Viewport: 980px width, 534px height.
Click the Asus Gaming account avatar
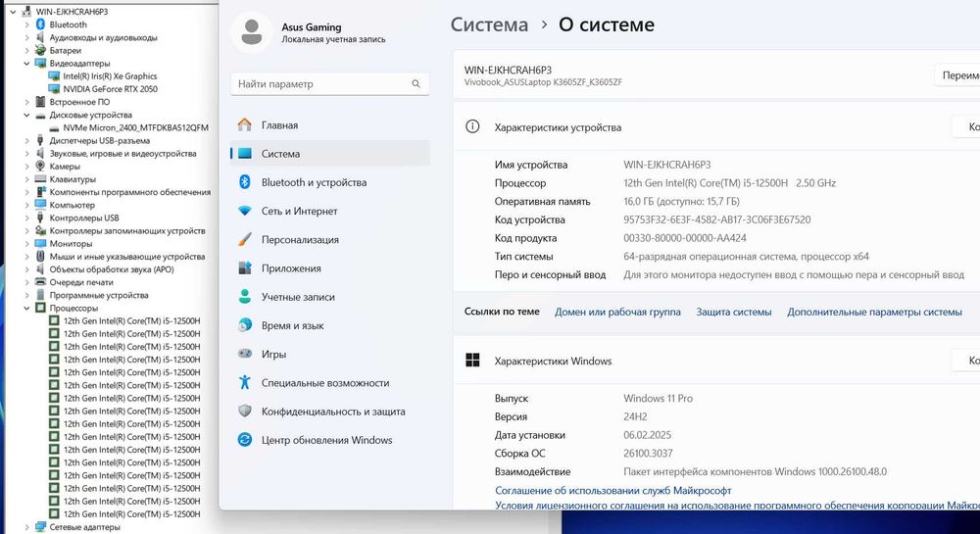pos(252,32)
